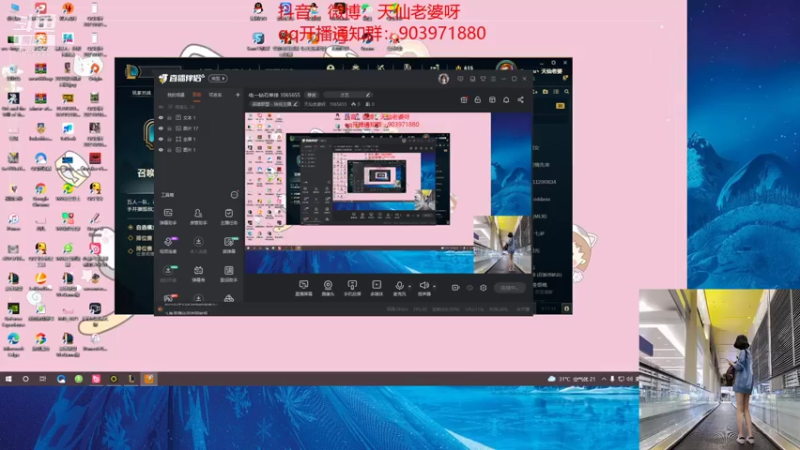Screen dimensions: 800x450
Task: Mute the microphone in the bottom bar
Action: [399, 285]
